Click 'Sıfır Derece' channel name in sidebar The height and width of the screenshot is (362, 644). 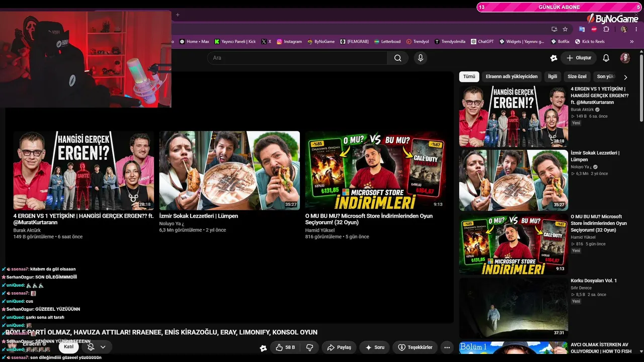coord(581,288)
